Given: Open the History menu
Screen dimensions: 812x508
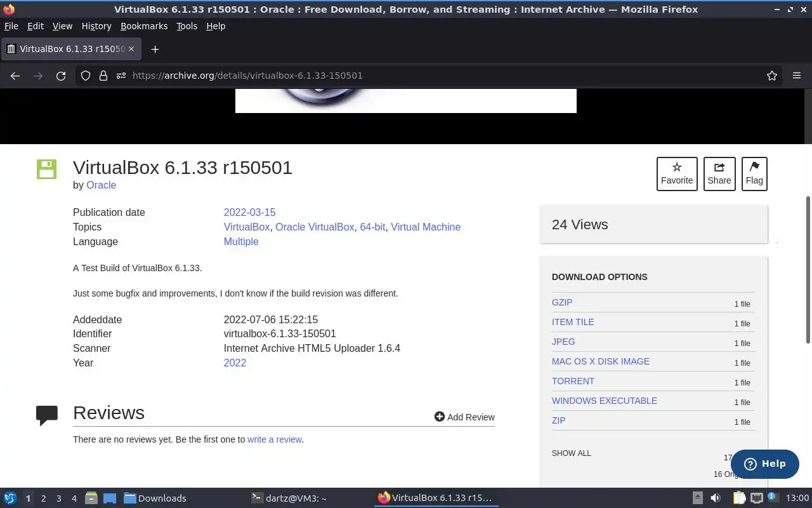Looking at the screenshot, I should coord(96,26).
